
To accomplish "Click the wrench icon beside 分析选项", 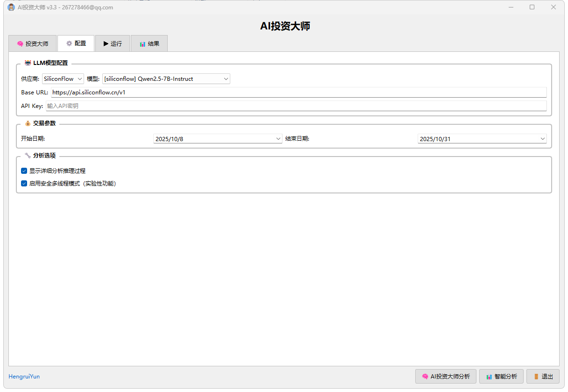I will pos(28,156).
